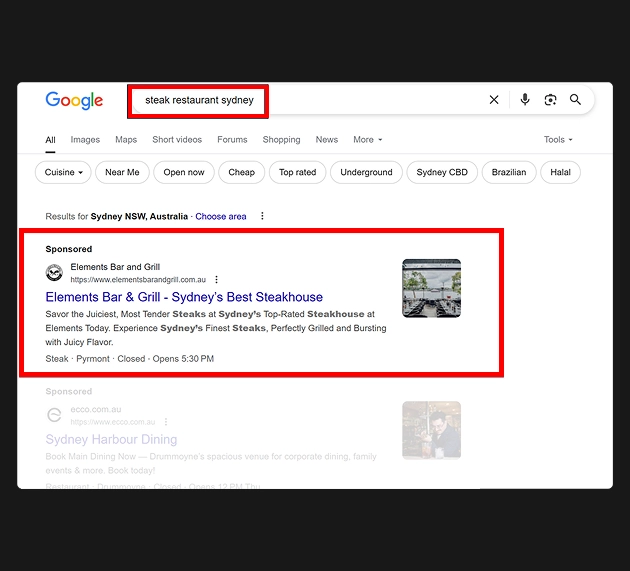
Task: Expand the Cuisine filter dropdown
Action: click(x=64, y=172)
